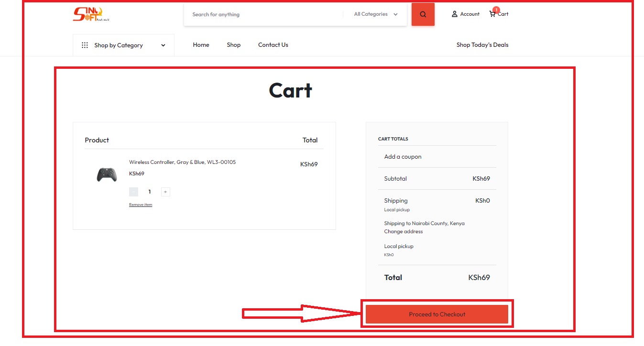Click the minus icon to decrease quantity
This screenshot has width=644, height=346.
click(133, 191)
